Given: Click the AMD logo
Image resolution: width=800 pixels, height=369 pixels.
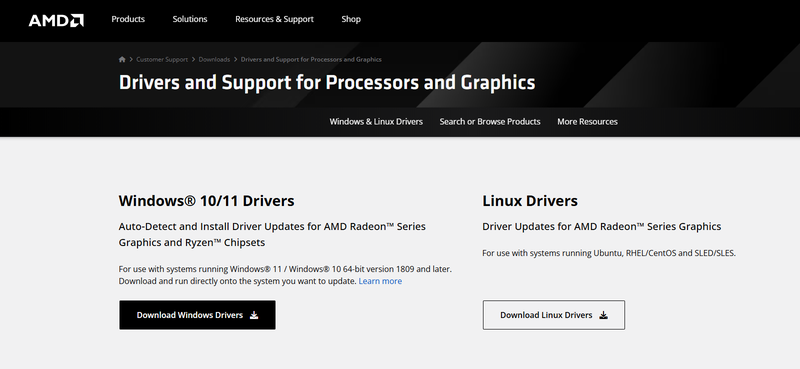Looking at the screenshot, I should pyautogui.click(x=56, y=20).
